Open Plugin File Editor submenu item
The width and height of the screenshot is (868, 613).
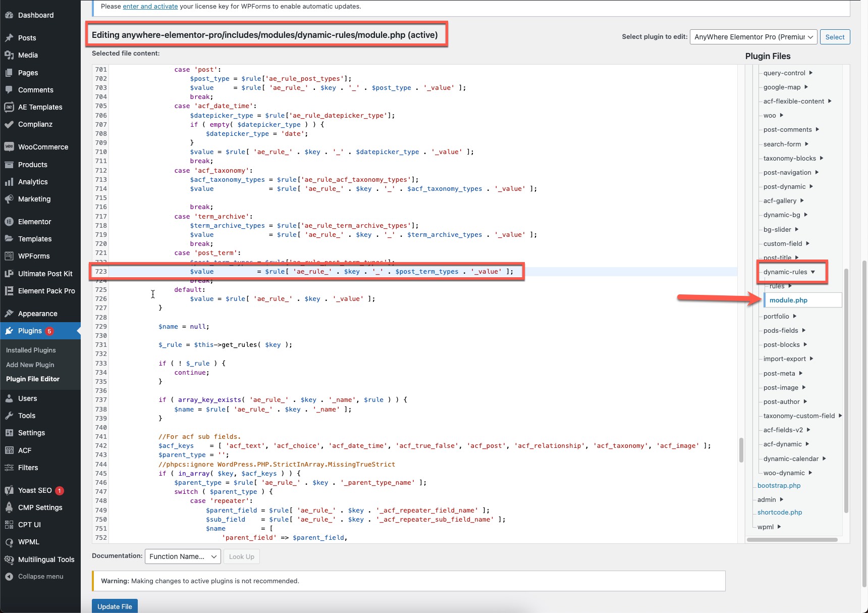[33, 379]
